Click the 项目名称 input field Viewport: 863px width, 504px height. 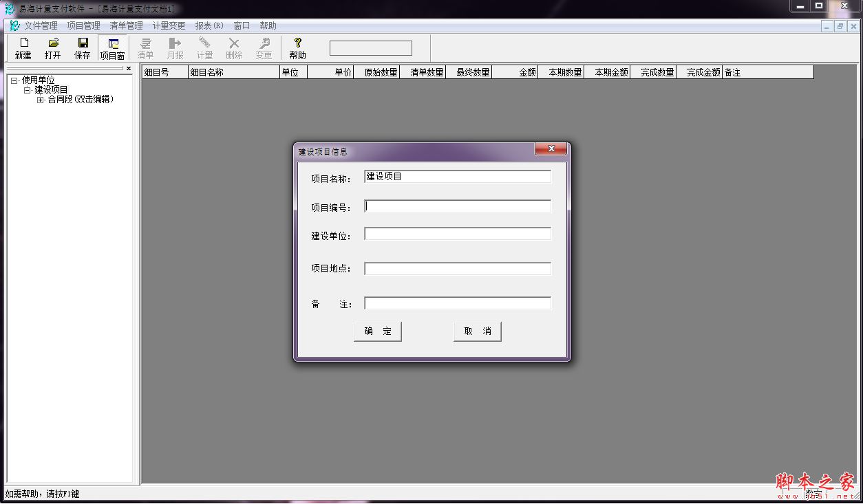click(x=458, y=177)
